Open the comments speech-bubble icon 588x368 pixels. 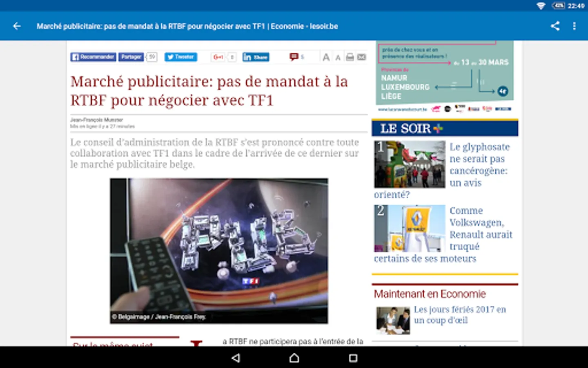[x=294, y=57]
